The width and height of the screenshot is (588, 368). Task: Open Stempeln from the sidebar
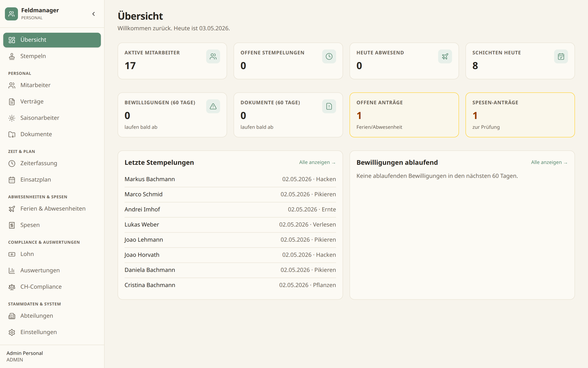[x=52, y=56]
